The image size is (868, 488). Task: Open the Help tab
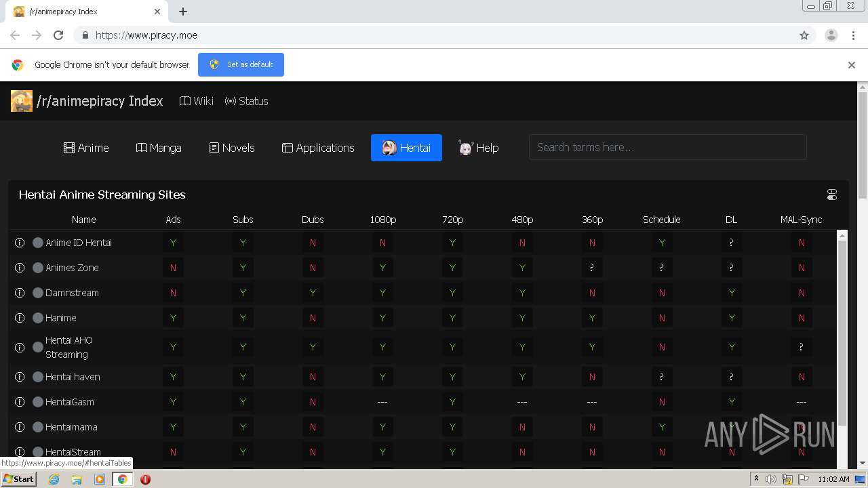coord(479,148)
